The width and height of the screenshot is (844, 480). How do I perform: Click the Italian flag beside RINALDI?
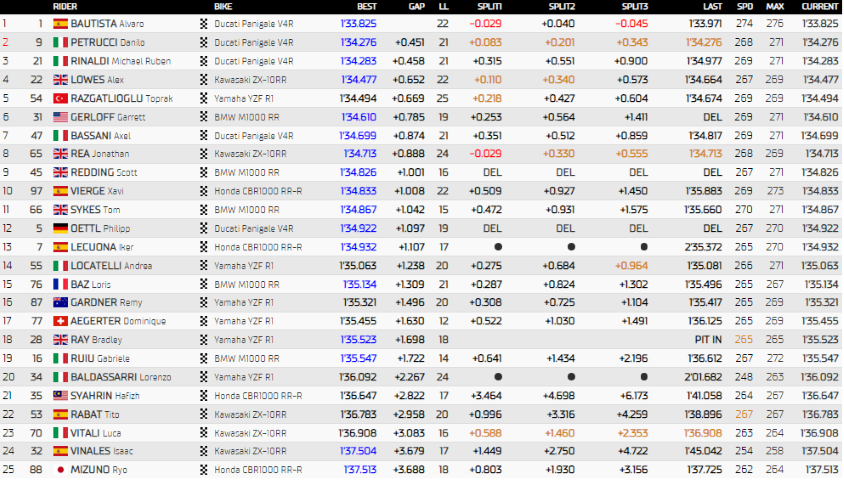click(60, 61)
